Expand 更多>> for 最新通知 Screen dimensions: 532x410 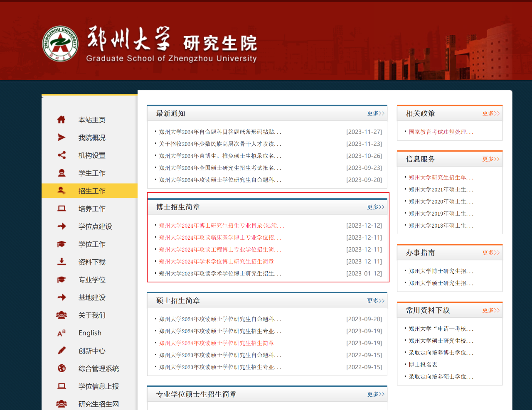pos(376,113)
